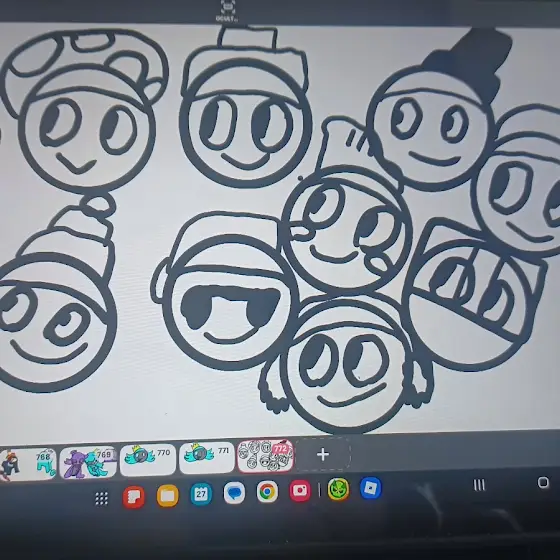Jump to frame 771 thumbnail
The height and width of the screenshot is (560, 560).
207,458
